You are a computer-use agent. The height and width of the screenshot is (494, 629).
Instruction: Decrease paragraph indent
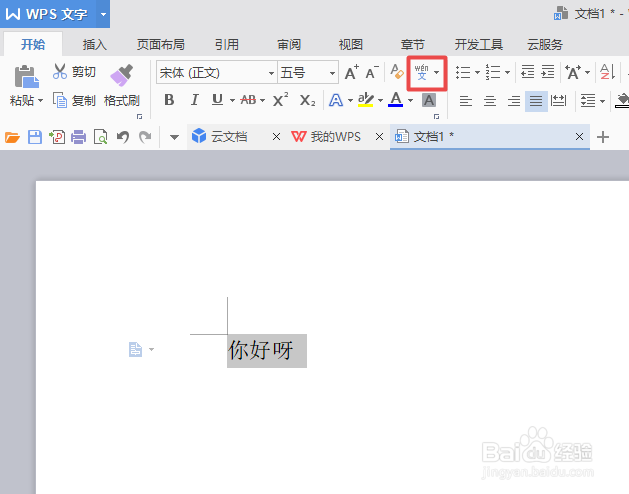tap(528, 72)
